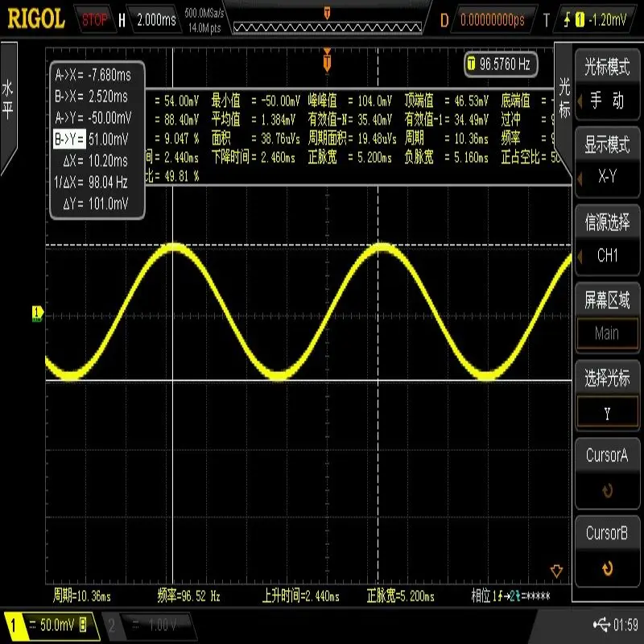Click the yellow channel 1 ground marker
Screen dimensions: 644x644
tap(37, 313)
